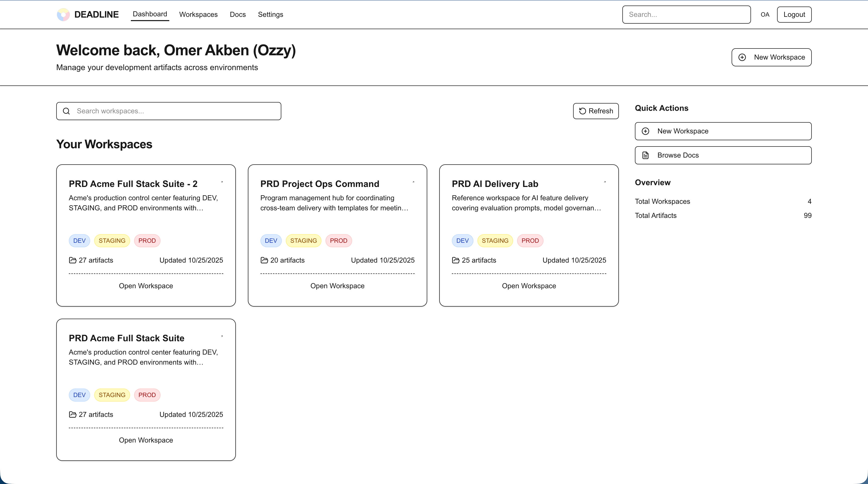
Task: Click the document icon next to Browse Docs
Action: click(x=646, y=155)
